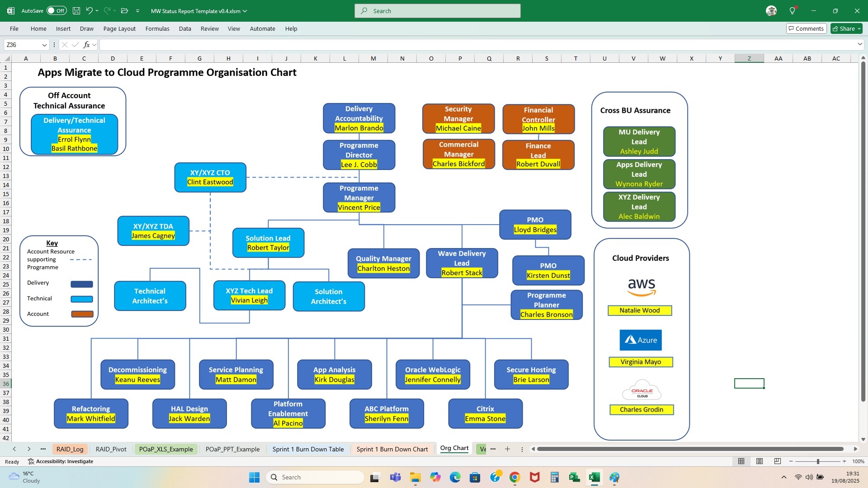The width and height of the screenshot is (868, 488).
Task: Click the Windows Start button
Action: 254,477
